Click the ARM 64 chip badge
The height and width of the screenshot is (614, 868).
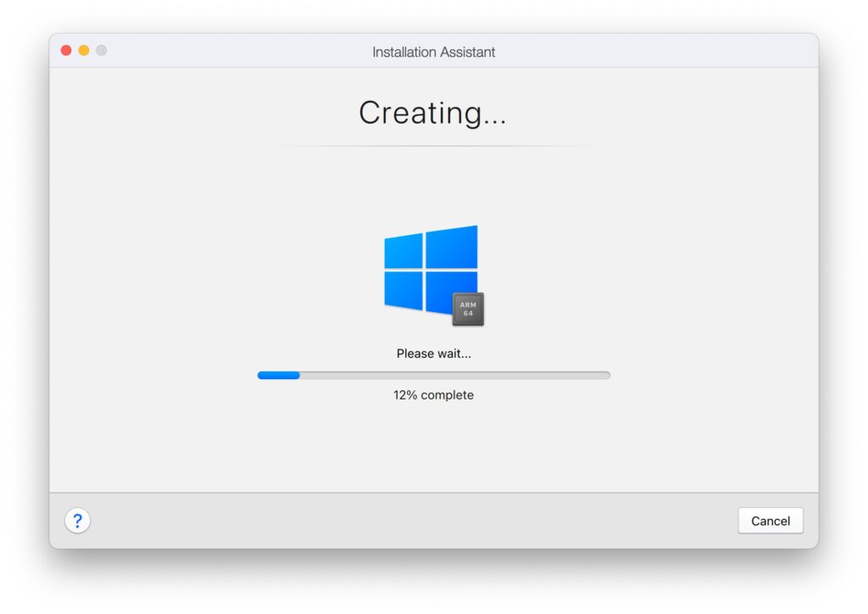[468, 309]
